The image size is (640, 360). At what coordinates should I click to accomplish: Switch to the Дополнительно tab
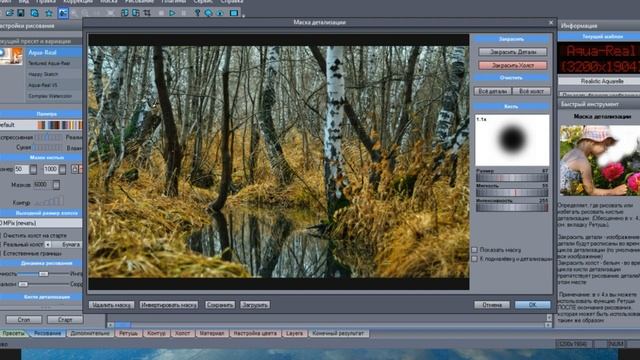click(90, 333)
